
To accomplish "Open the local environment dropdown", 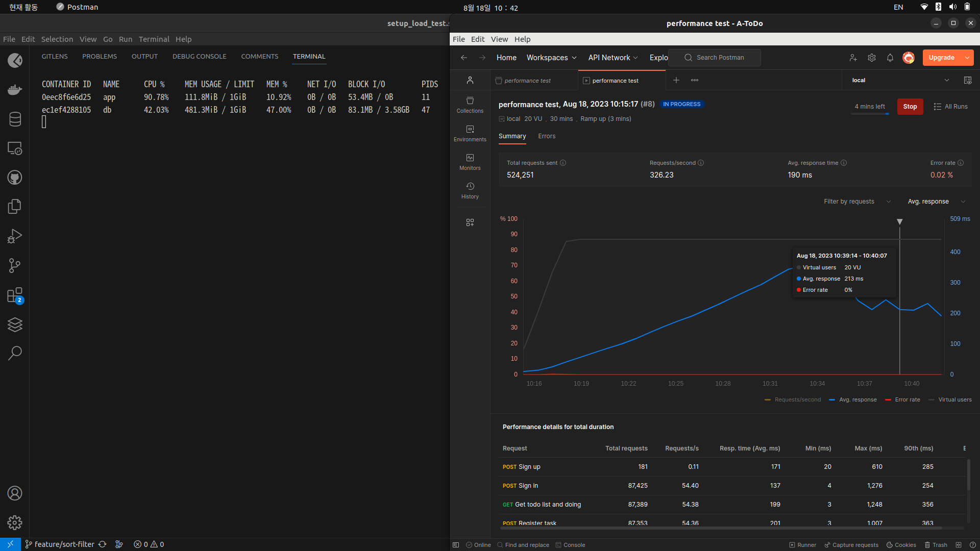I will pyautogui.click(x=900, y=80).
